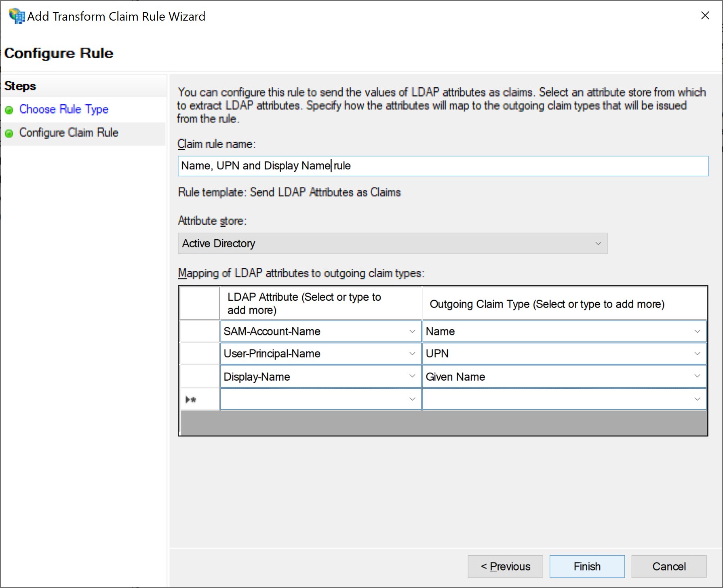Click the Claim rule name label
The image size is (723, 588).
tap(217, 144)
